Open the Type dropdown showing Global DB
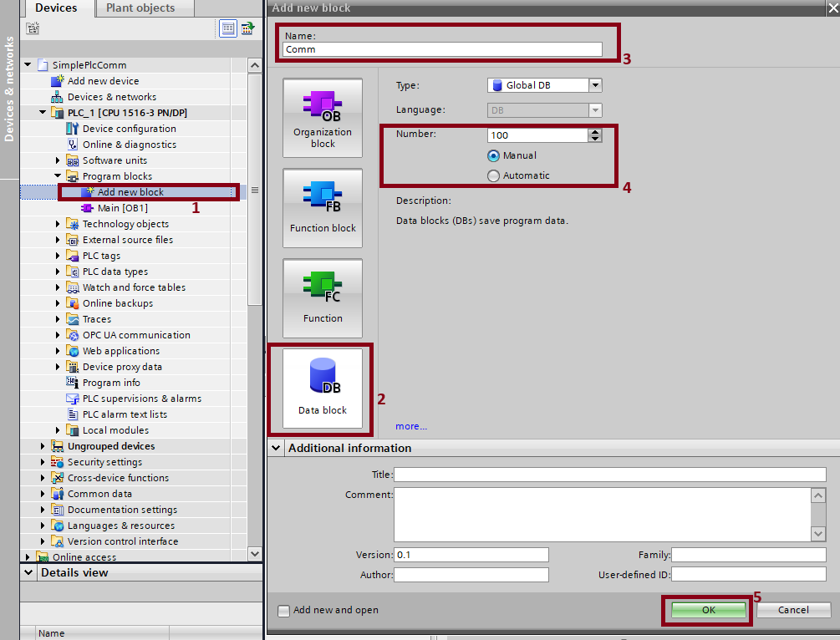 coord(594,85)
